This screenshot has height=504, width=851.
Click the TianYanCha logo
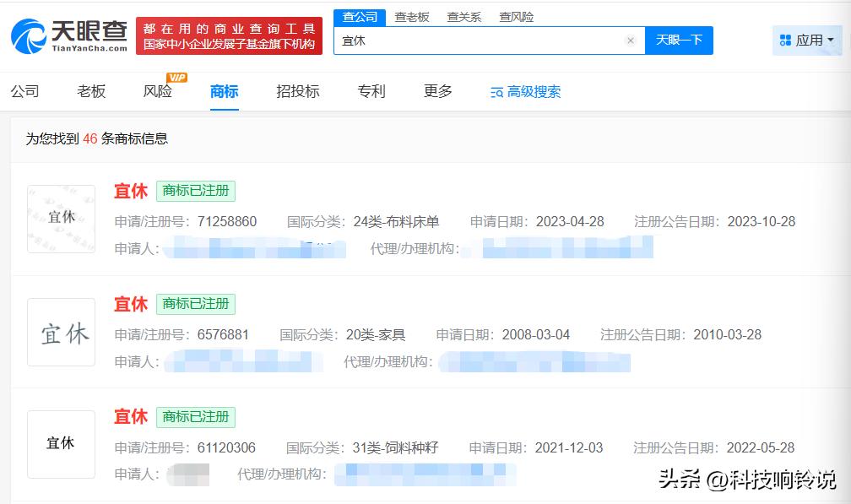click(69, 35)
